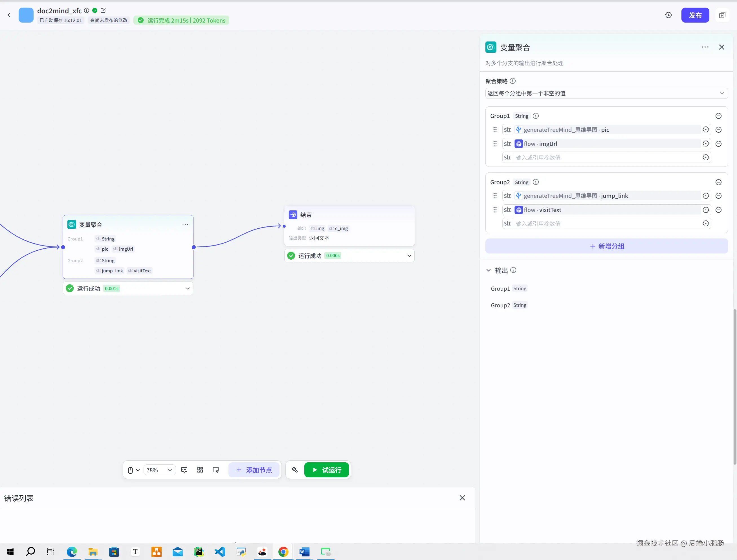Click the duplicate panel icon at top right
Image resolution: width=737 pixels, height=560 pixels.
[722, 15]
